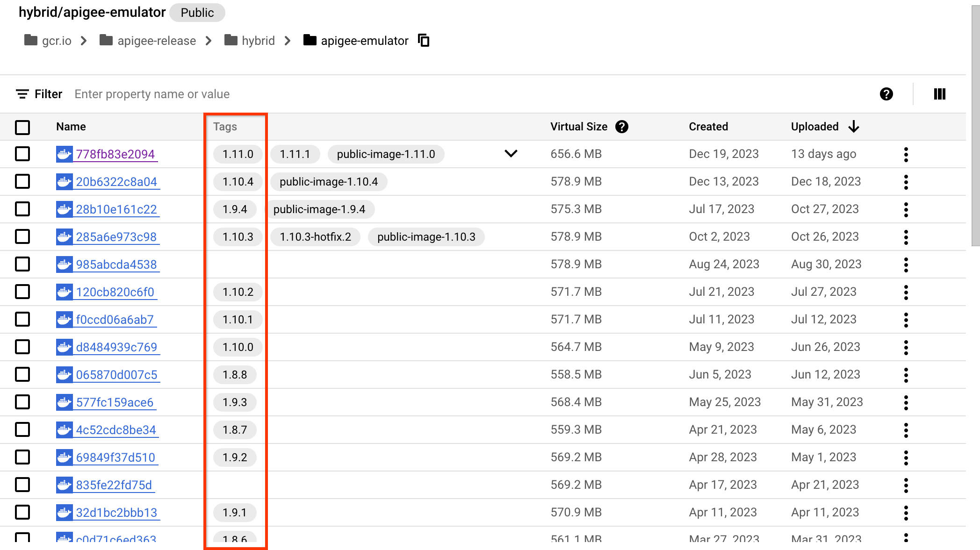
Task: Open the three-dot menu for the 1.10.2 row
Action: 906,292
